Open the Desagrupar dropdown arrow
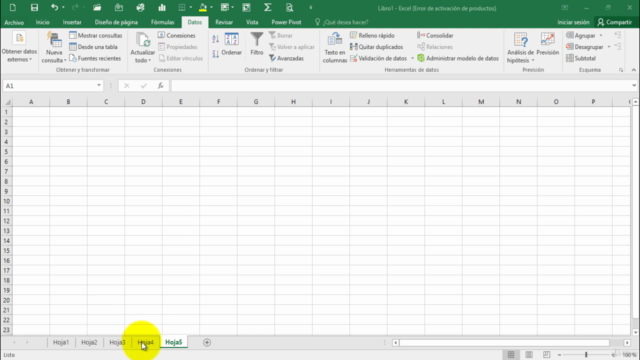 pyautogui.click(x=609, y=47)
